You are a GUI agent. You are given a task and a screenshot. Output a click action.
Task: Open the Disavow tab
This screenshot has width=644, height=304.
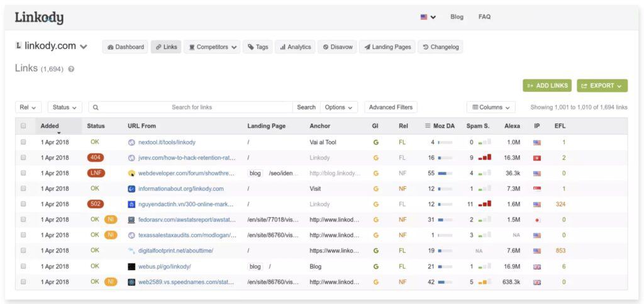[x=336, y=47]
